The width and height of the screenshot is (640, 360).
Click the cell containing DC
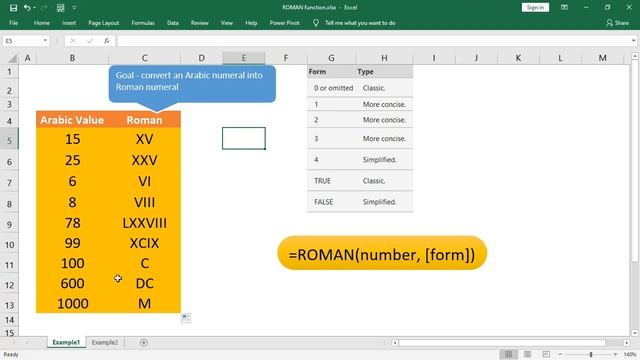(144, 283)
